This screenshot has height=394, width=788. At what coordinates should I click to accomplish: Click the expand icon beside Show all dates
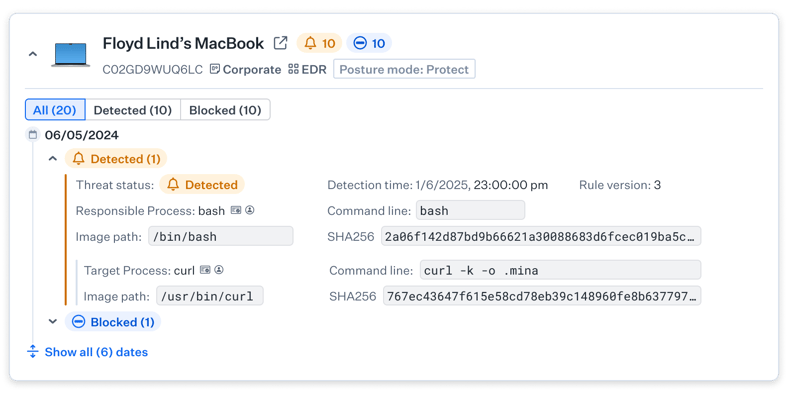(33, 352)
